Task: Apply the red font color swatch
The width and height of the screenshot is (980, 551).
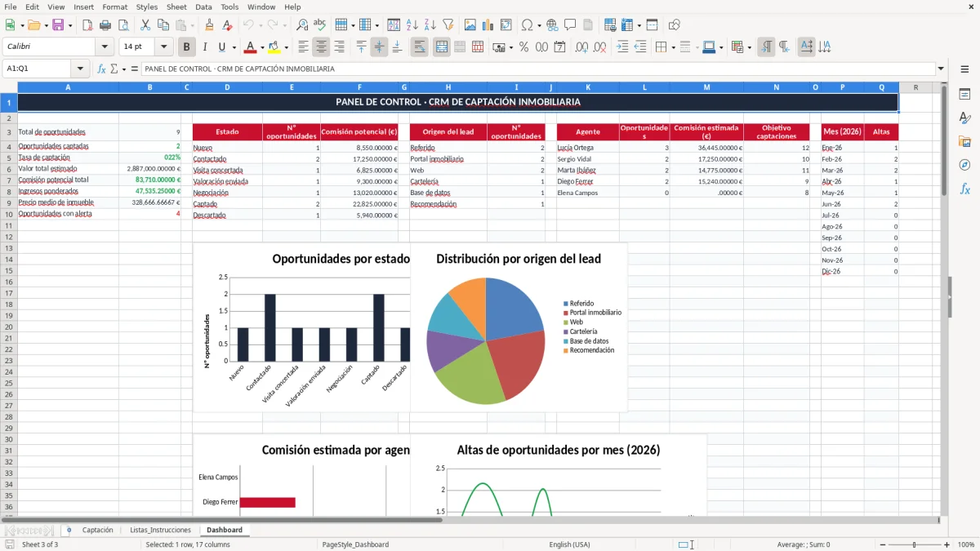Action: (x=251, y=47)
